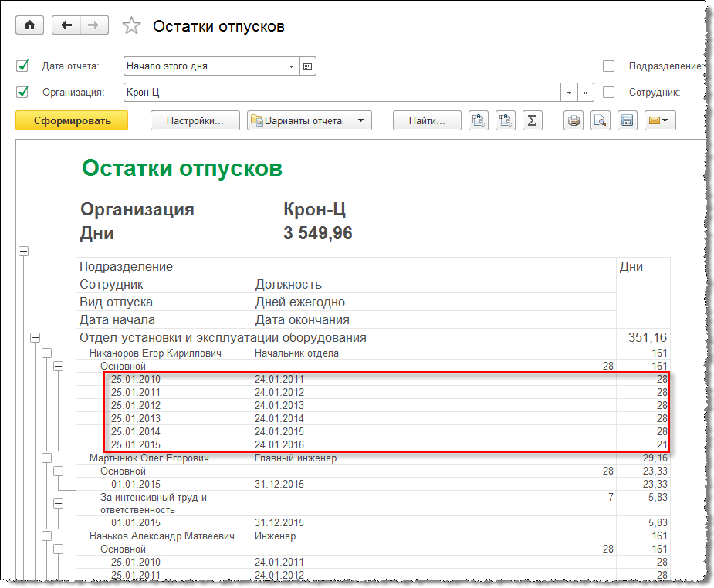Click the sum (sigma) toolbar icon
The width and height of the screenshot is (714, 588).
coord(531,120)
